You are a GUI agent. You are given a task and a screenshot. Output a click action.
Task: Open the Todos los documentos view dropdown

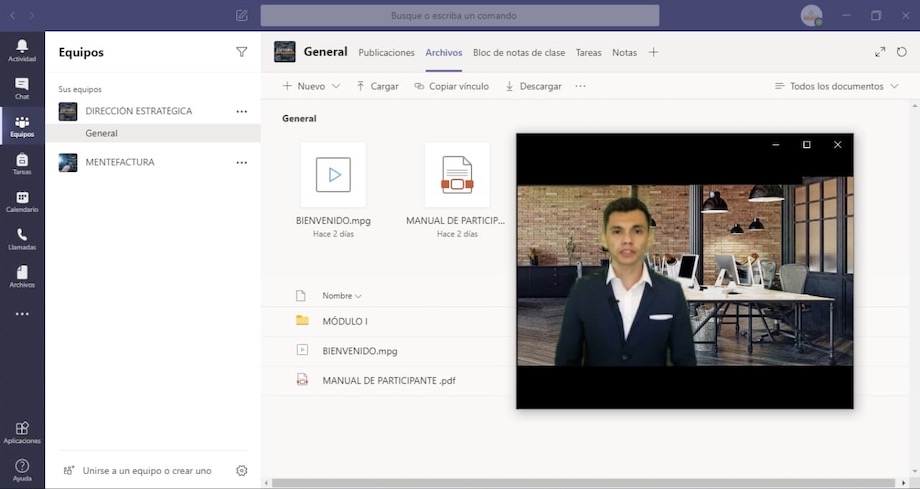pyautogui.click(x=836, y=86)
